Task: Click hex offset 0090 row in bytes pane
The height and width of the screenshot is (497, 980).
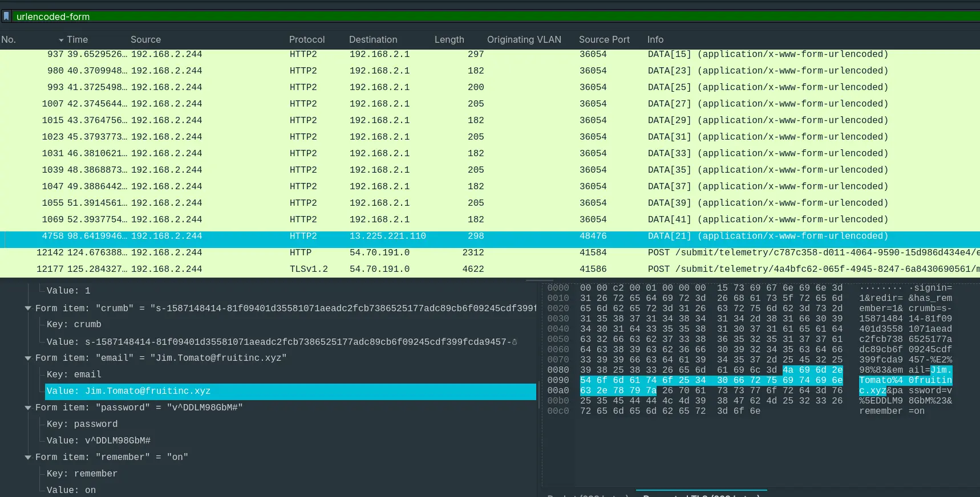Action: click(x=558, y=380)
